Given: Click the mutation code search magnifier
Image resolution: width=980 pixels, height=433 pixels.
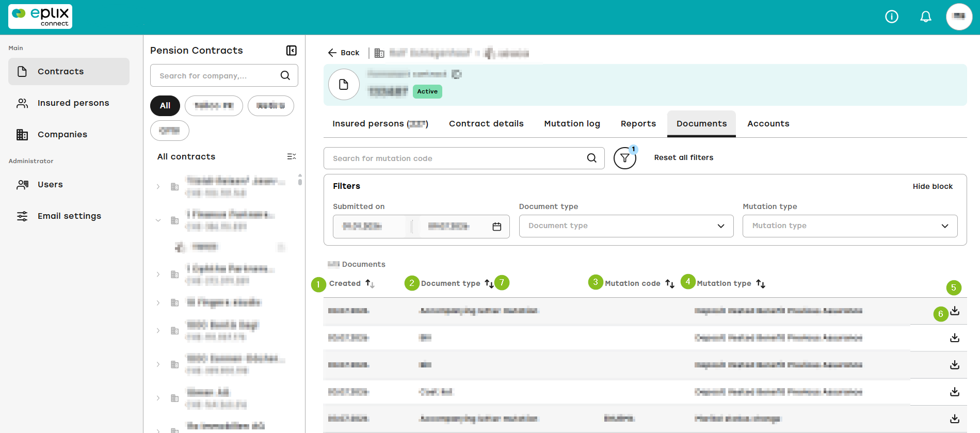Looking at the screenshot, I should pos(591,158).
